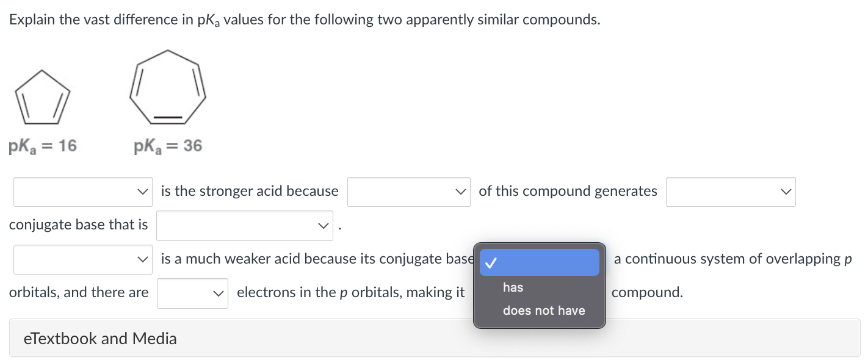Click the chevron on the stronger-acid dropdown

coord(142,192)
